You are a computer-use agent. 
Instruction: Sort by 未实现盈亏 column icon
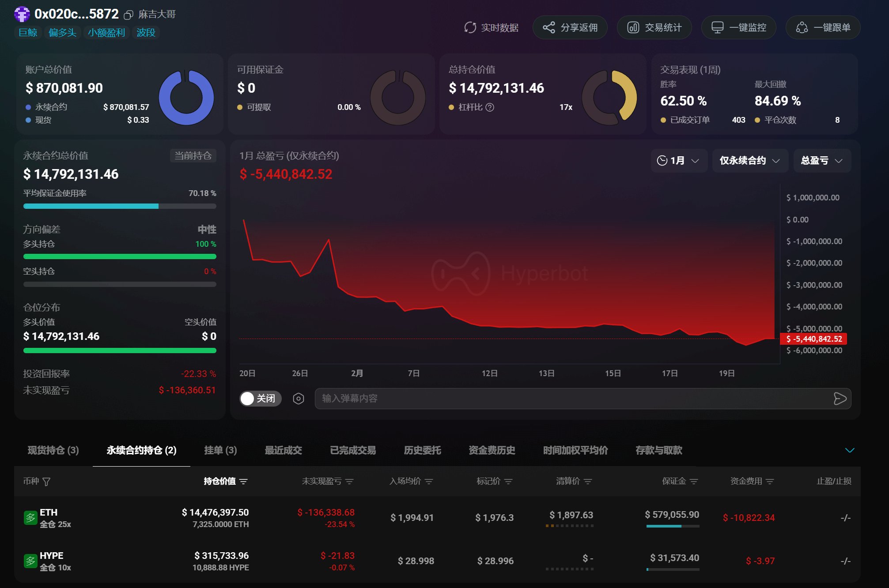(349, 482)
